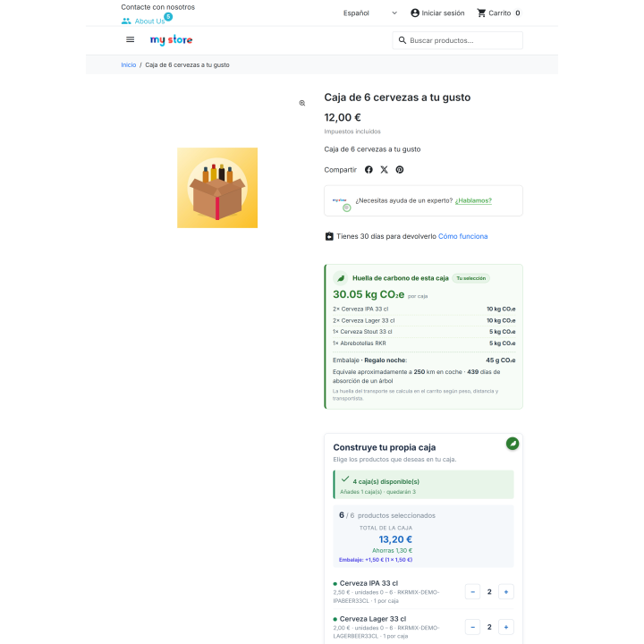Share on Facebook icon
Image resolution: width=644 pixels, height=644 pixels.
369,170
